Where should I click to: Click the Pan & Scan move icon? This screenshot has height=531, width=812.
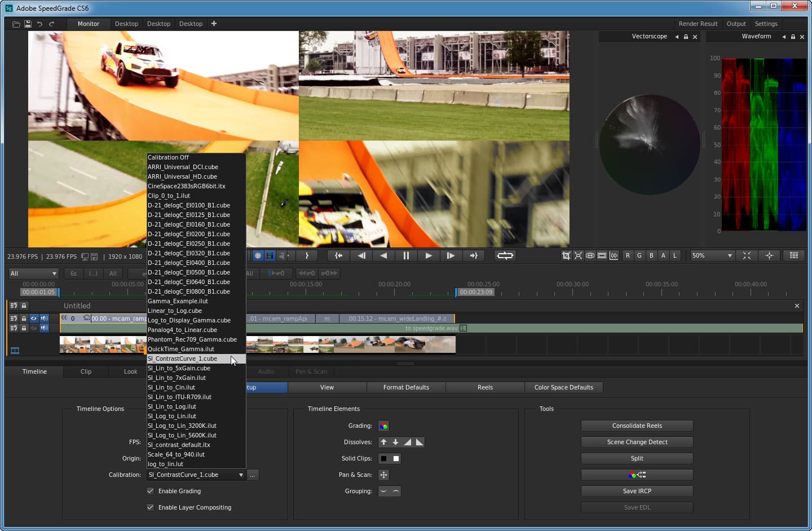[383, 475]
